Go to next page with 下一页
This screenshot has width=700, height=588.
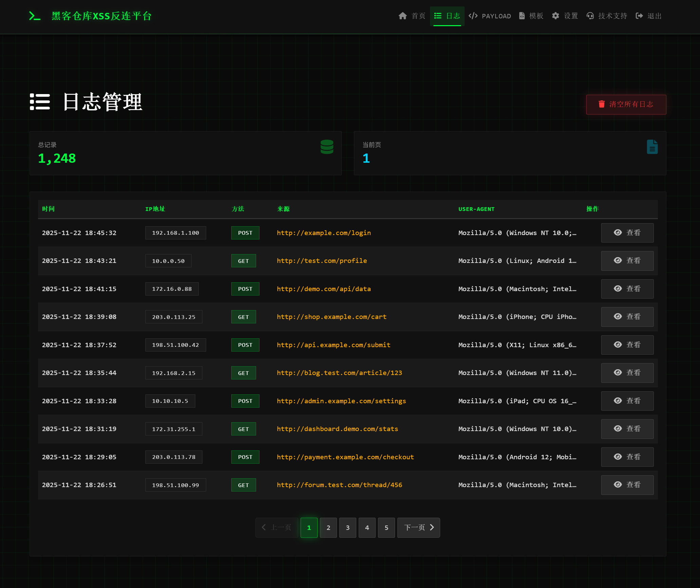(418, 528)
